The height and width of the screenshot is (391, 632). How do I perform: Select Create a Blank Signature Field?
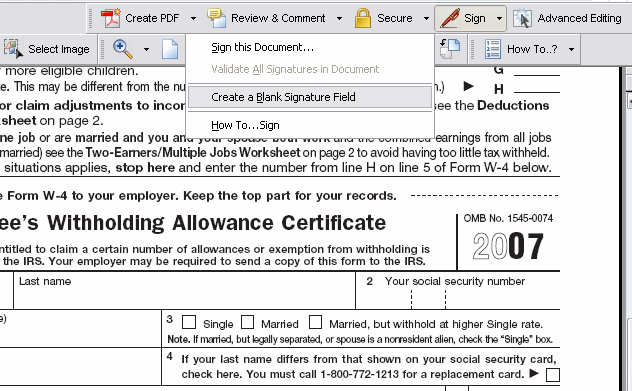(x=310, y=97)
